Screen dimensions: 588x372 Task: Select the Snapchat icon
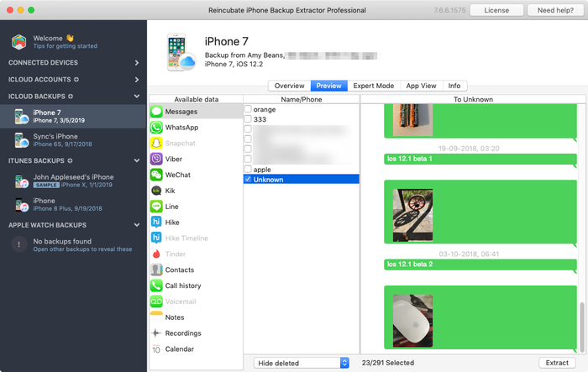pyautogui.click(x=156, y=144)
